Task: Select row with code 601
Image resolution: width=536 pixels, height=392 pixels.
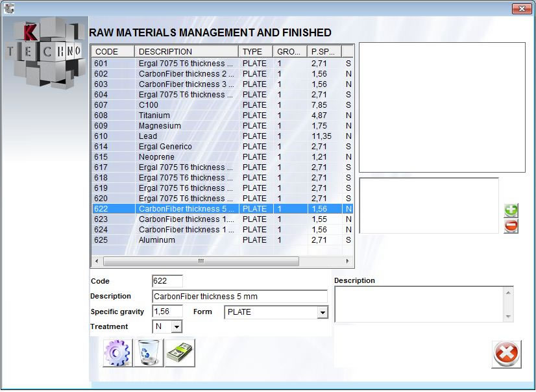Action: pyautogui.click(x=223, y=64)
